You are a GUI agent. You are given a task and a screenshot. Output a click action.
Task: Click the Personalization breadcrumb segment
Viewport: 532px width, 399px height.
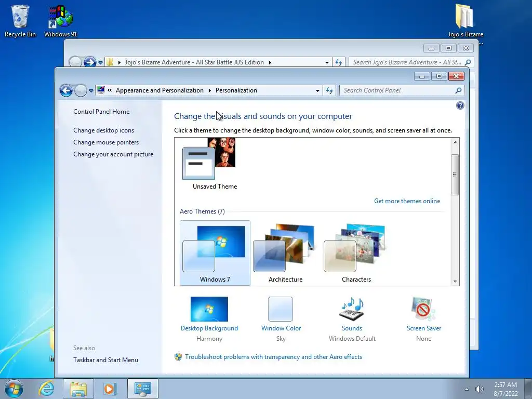click(x=236, y=90)
